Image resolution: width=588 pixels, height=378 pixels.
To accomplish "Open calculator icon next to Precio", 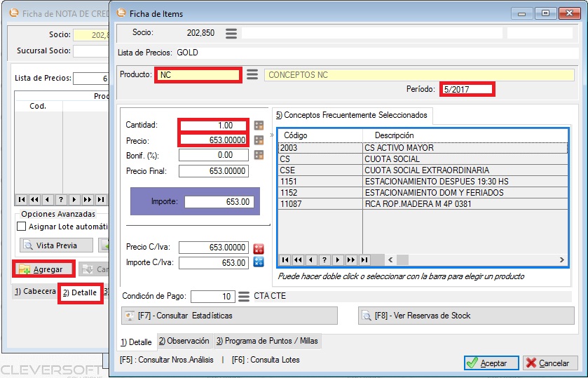I will [x=259, y=140].
